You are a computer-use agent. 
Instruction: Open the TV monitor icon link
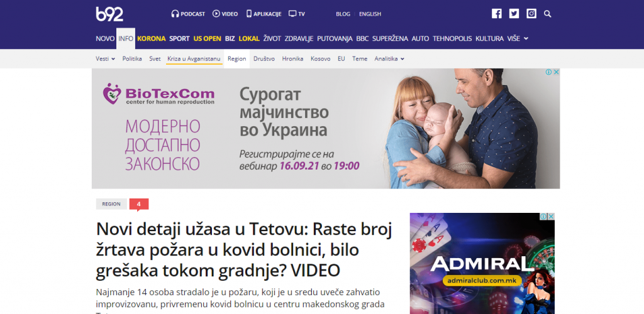point(297,14)
